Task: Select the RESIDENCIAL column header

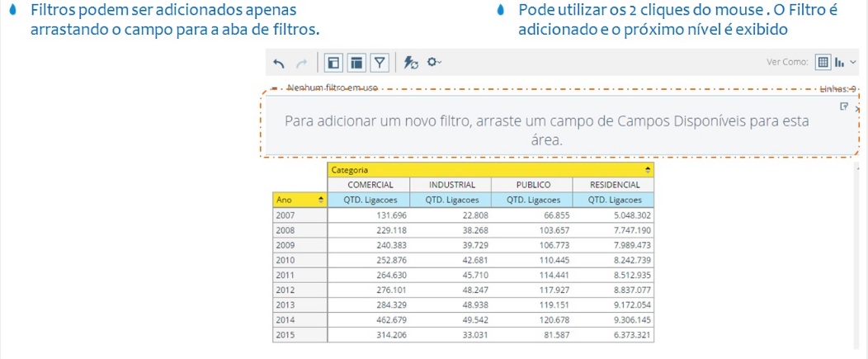Action: click(x=613, y=185)
